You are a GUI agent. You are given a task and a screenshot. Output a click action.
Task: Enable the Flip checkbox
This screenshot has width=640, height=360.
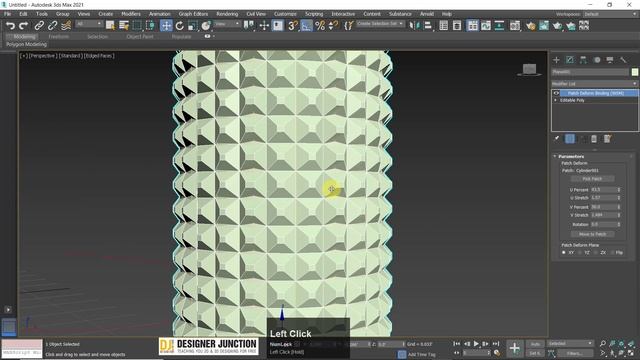[x=613, y=253]
